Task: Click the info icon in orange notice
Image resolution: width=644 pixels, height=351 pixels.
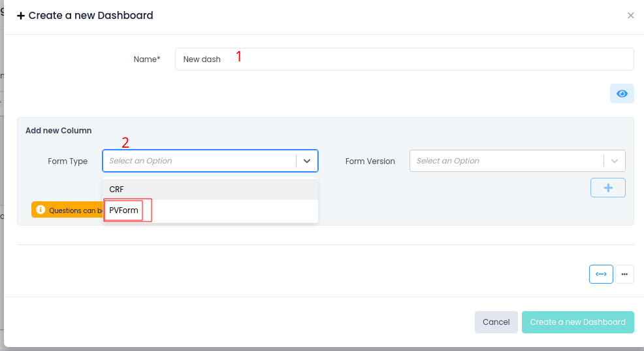Action: pyautogui.click(x=40, y=210)
